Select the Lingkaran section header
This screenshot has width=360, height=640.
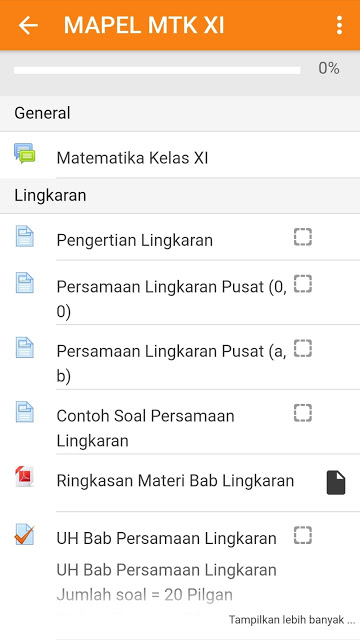180,196
